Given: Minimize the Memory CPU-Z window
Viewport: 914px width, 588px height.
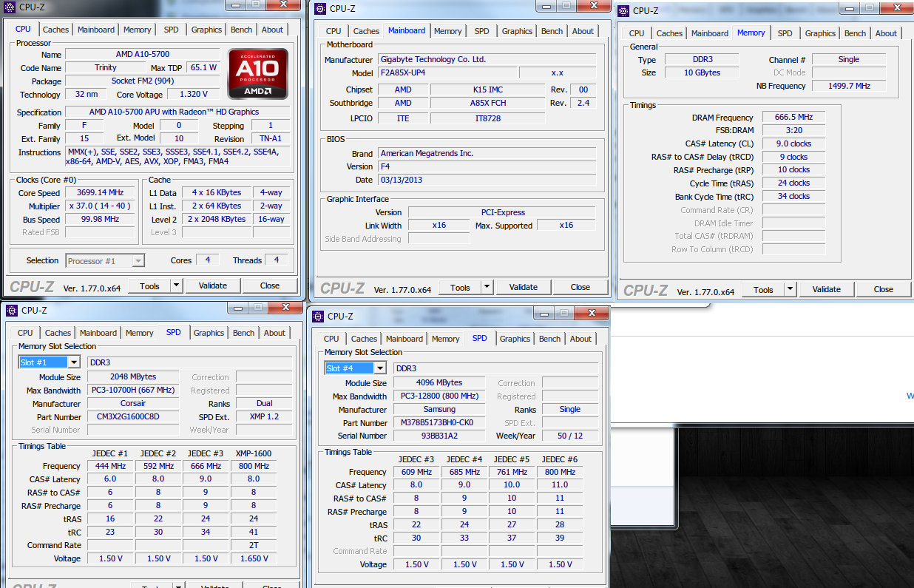Looking at the screenshot, I should (x=849, y=8).
